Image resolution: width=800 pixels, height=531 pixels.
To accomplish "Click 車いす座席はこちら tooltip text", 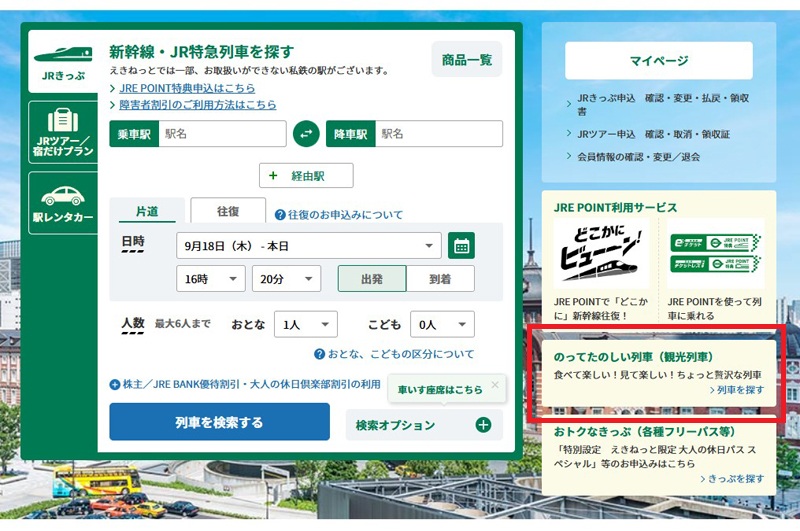I will (440, 390).
